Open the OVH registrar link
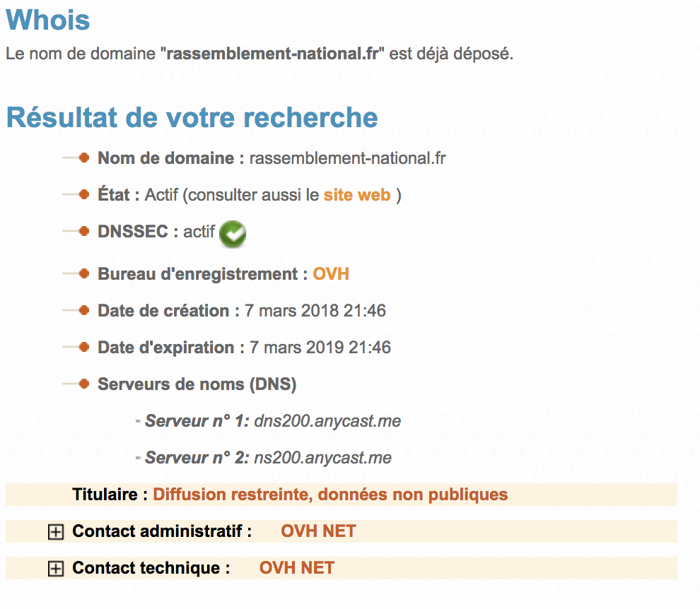This screenshot has width=700, height=609. (x=331, y=274)
